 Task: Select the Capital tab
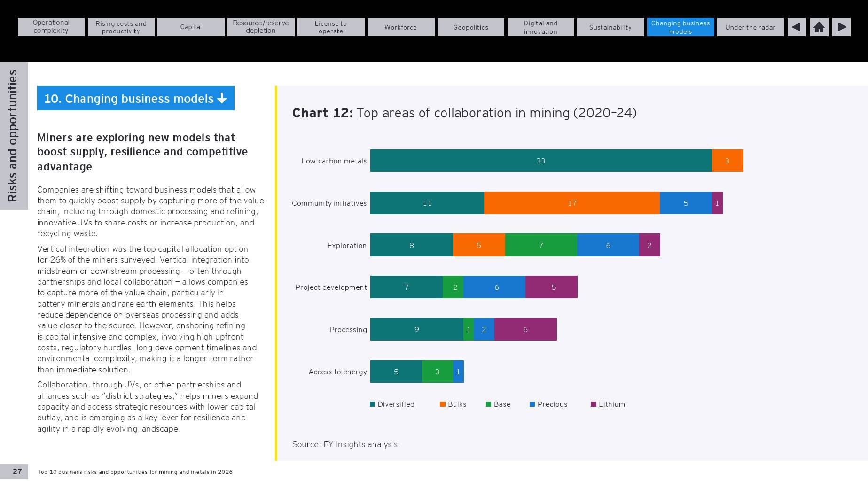191,27
